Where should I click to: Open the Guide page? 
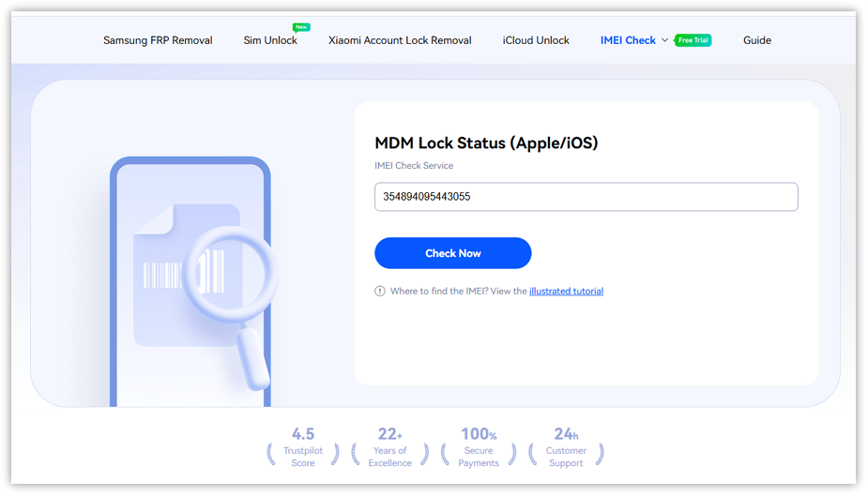coord(756,40)
